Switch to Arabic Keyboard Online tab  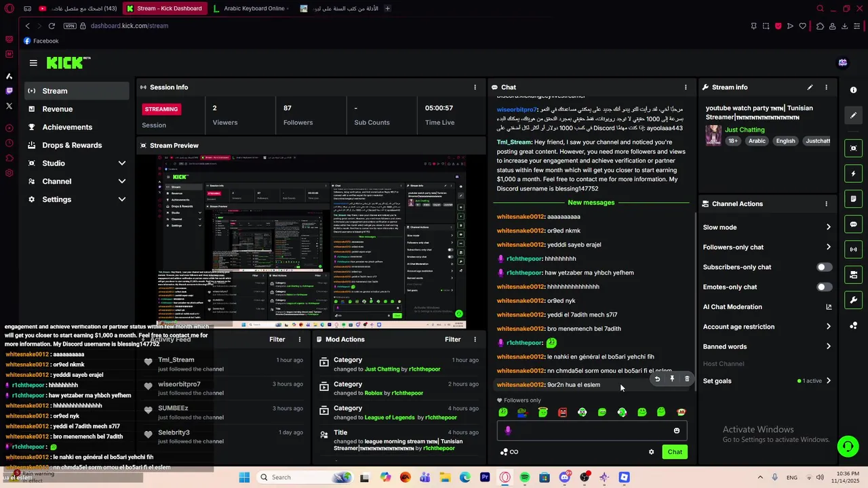(x=250, y=9)
